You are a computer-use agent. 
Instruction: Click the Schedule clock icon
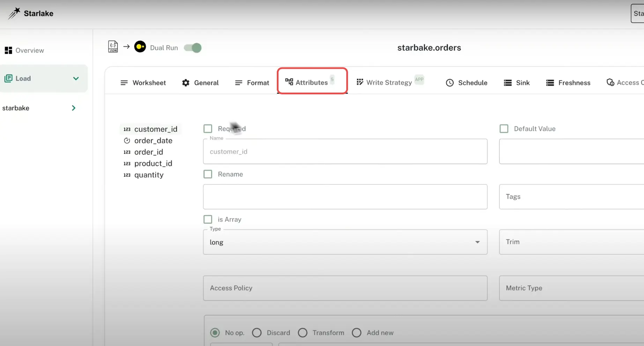pyautogui.click(x=450, y=83)
